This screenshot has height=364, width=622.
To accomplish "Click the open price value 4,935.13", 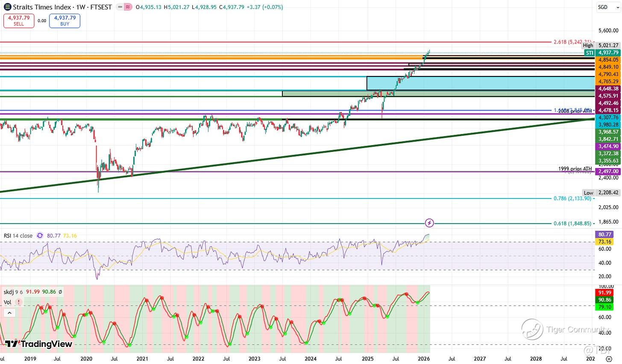I will tap(150, 7).
